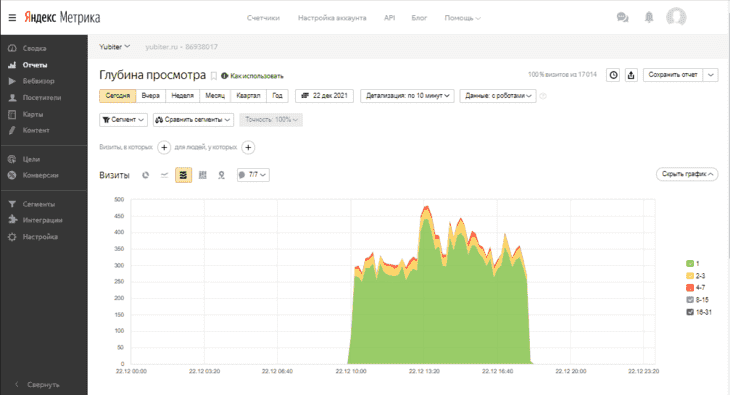730x395 pixels.
Task: Click the Сохранить отчет button
Action: click(673, 75)
